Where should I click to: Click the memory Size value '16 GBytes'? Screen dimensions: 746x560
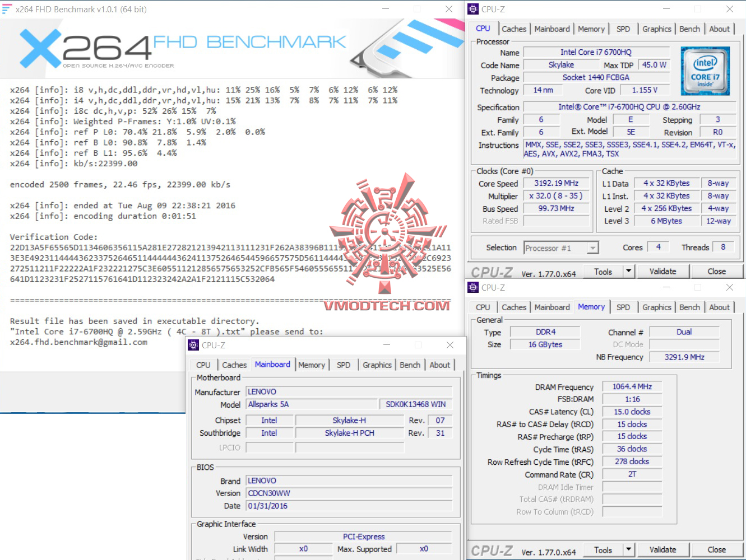(x=545, y=345)
